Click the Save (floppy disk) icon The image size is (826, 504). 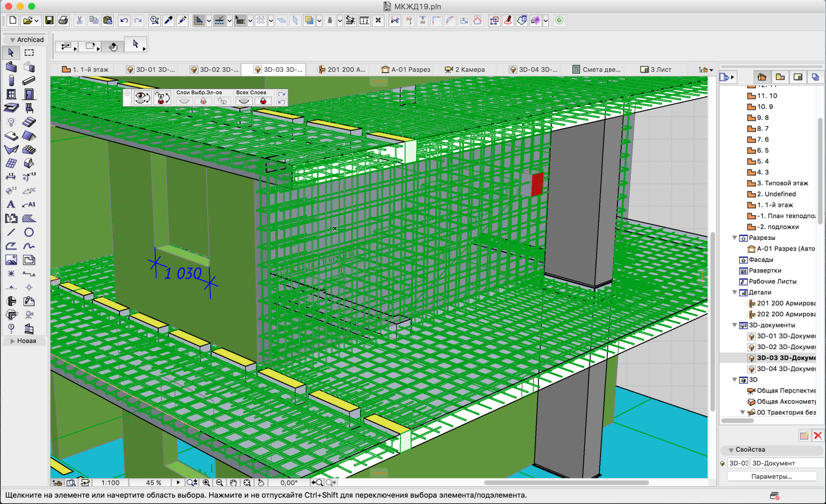(x=49, y=21)
